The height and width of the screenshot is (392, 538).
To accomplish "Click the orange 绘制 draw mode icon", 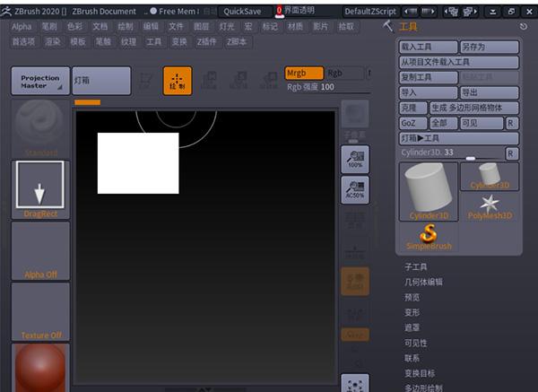I will point(177,81).
